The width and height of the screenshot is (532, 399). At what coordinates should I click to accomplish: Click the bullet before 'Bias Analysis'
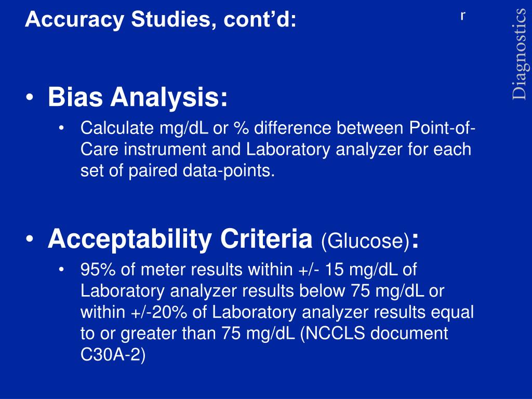30,98
